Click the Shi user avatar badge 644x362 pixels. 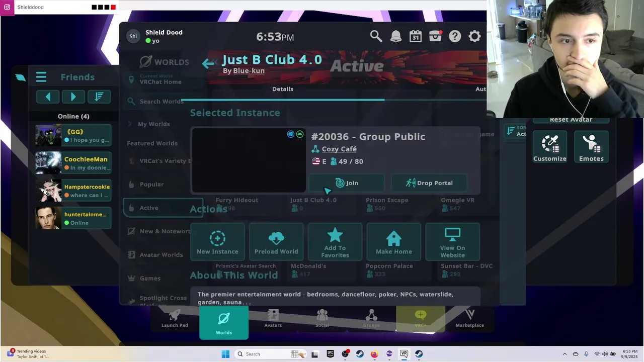point(133,36)
